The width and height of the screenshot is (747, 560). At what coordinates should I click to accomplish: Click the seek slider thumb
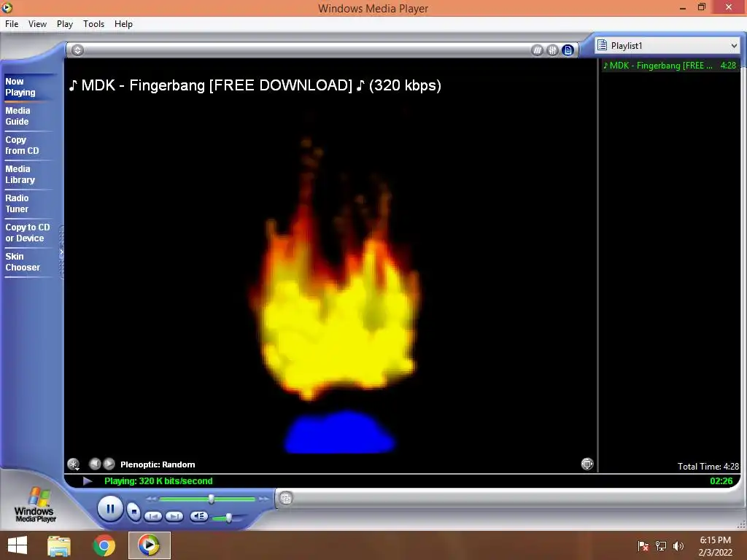pos(211,499)
